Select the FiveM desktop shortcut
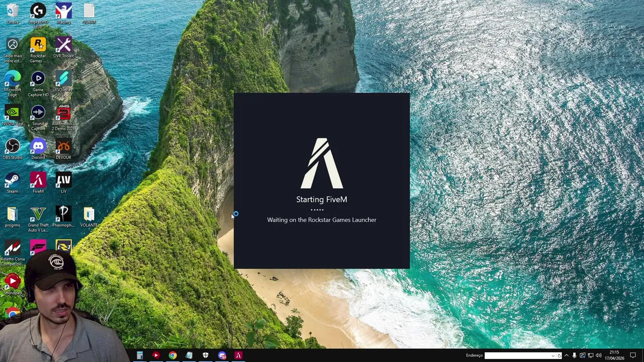The height and width of the screenshot is (362, 644). pyautogui.click(x=38, y=183)
